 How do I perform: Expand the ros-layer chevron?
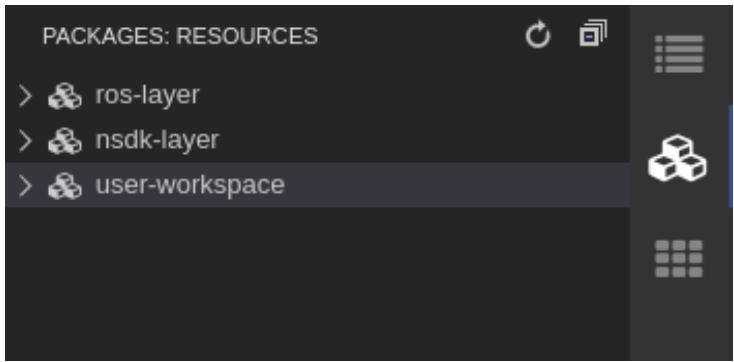(25, 96)
